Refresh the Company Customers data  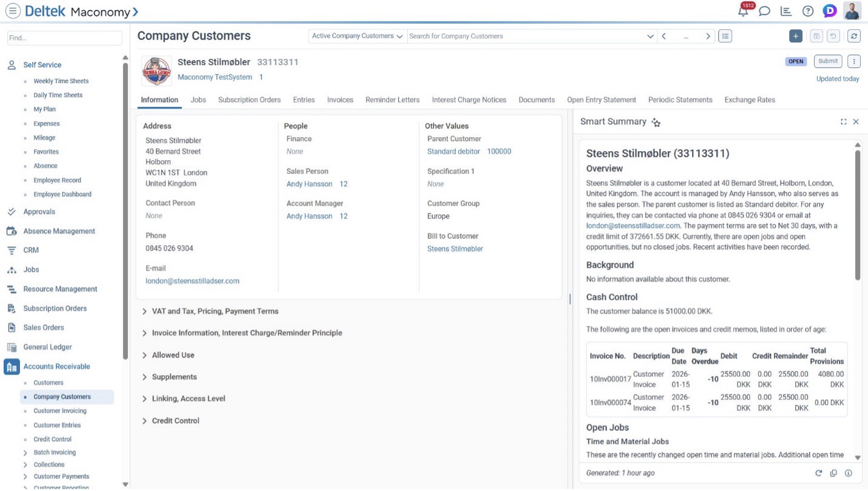[854, 36]
